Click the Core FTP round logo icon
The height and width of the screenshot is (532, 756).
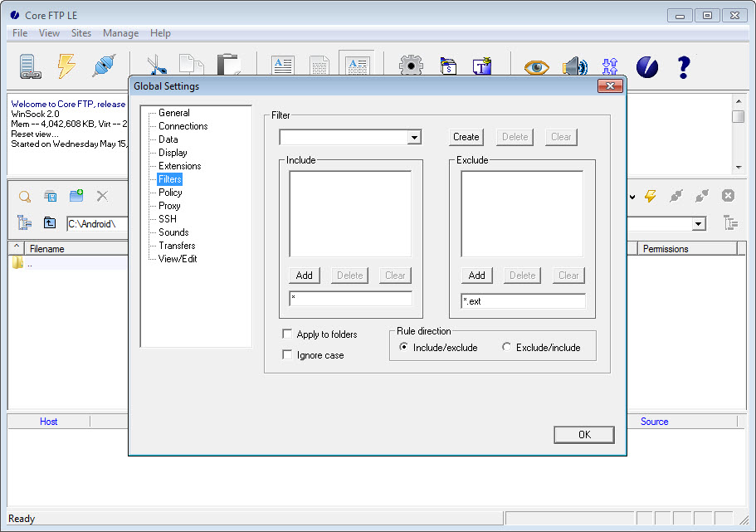[x=647, y=66]
